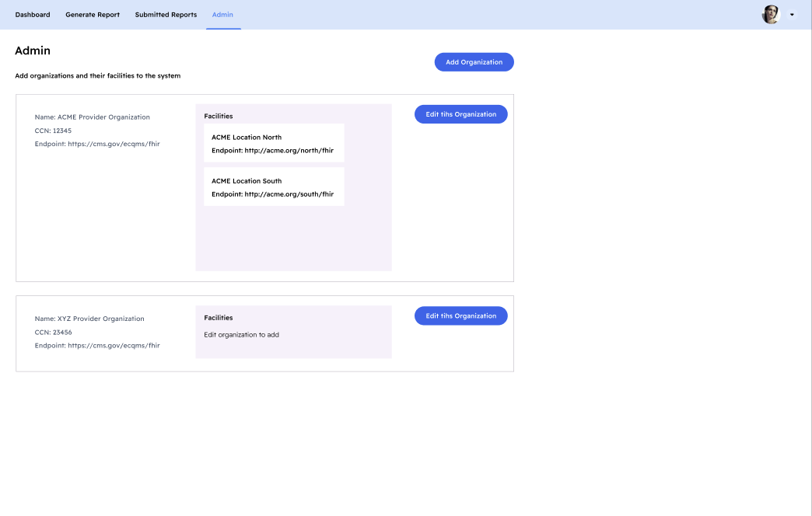Click the CCN 23456 text
Image resolution: width=812 pixels, height=516 pixels.
53,332
